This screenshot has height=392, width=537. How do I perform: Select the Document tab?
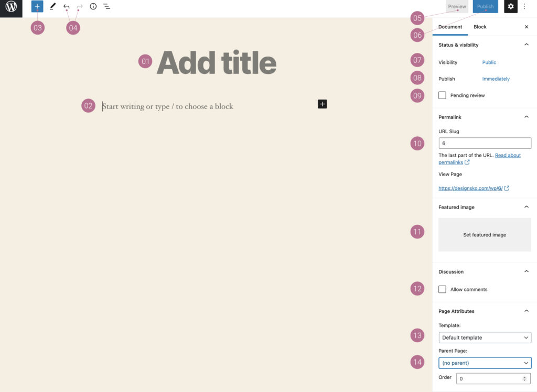[450, 26]
